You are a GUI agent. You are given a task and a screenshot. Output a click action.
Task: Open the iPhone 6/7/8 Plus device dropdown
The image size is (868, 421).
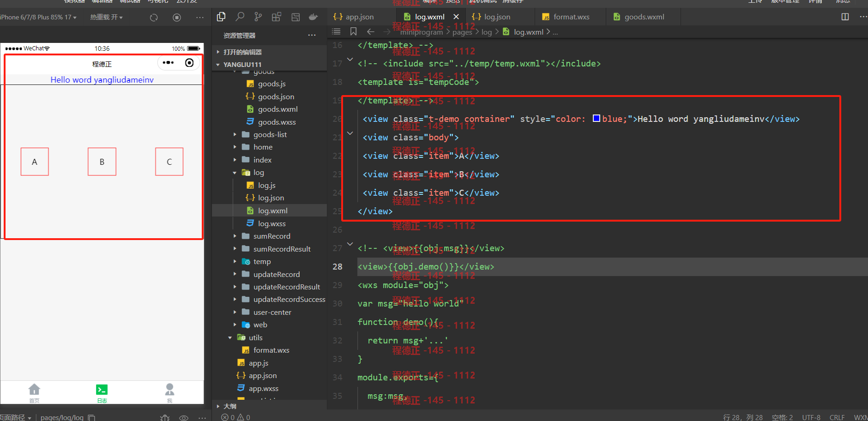click(x=38, y=18)
